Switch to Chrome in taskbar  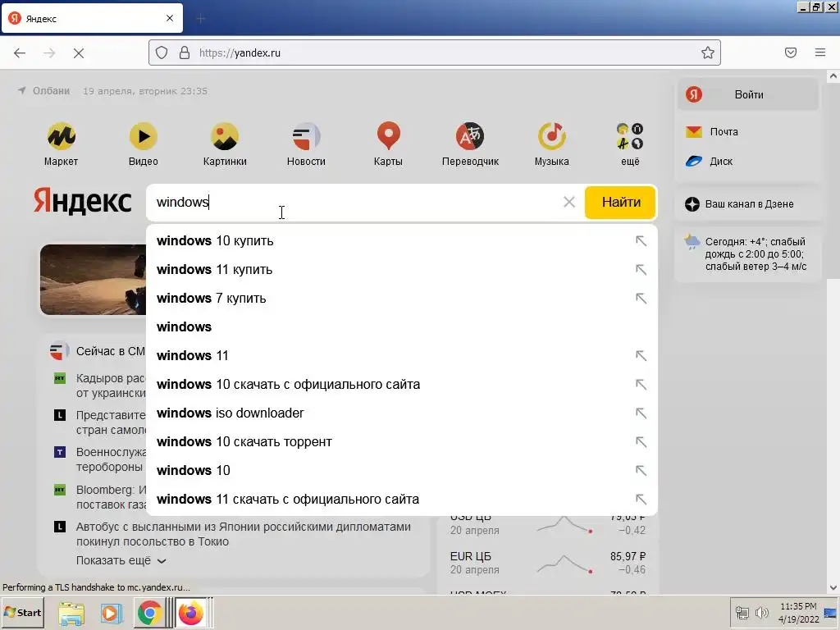coord(150,614)
